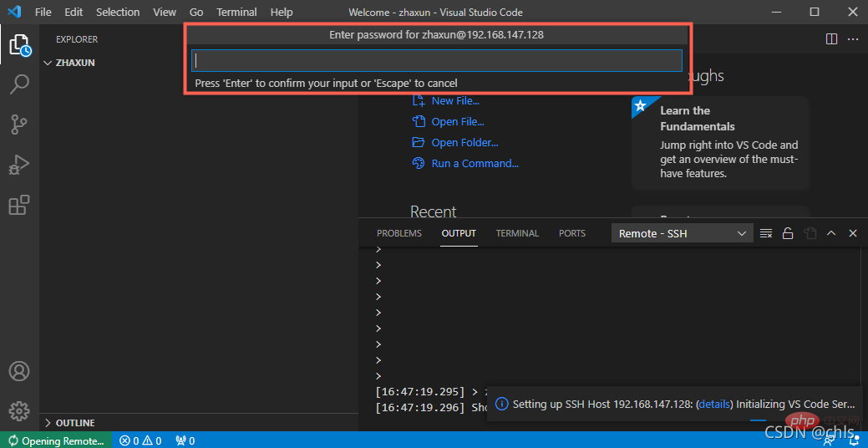Open the Terminal menu in menu bar

(236, 13)
